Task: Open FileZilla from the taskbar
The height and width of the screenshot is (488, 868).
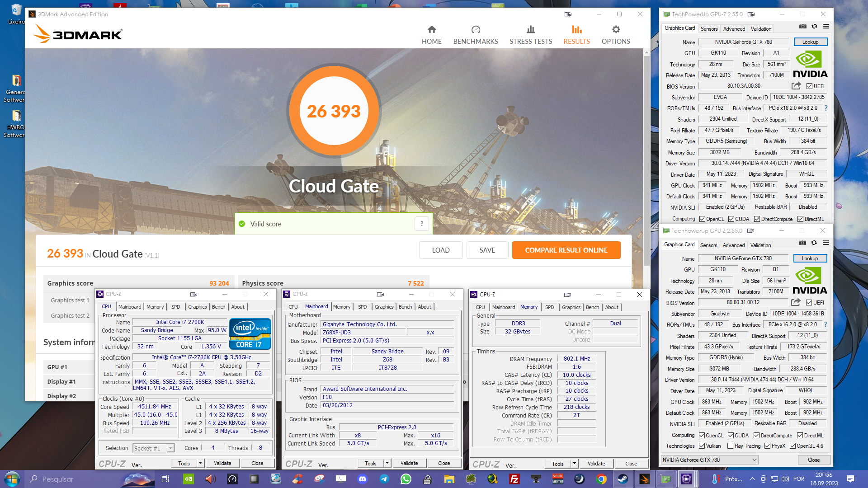Action: (x=514, y=479)
